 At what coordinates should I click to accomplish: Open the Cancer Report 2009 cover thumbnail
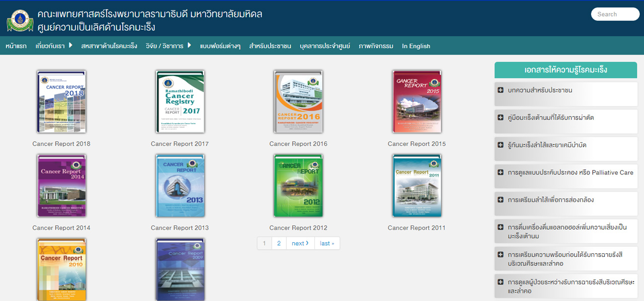pyautogui.click(x=180, y=269)
